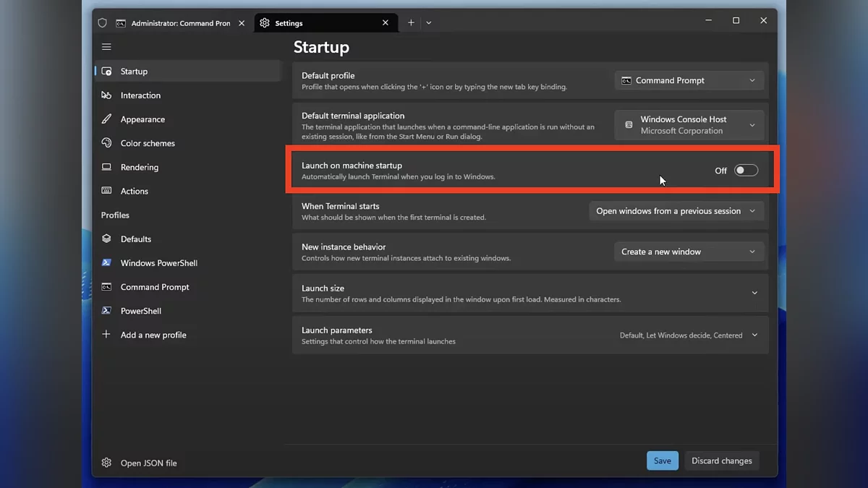
Task: Open the Actions settings page
Action: tap(136, 191)
